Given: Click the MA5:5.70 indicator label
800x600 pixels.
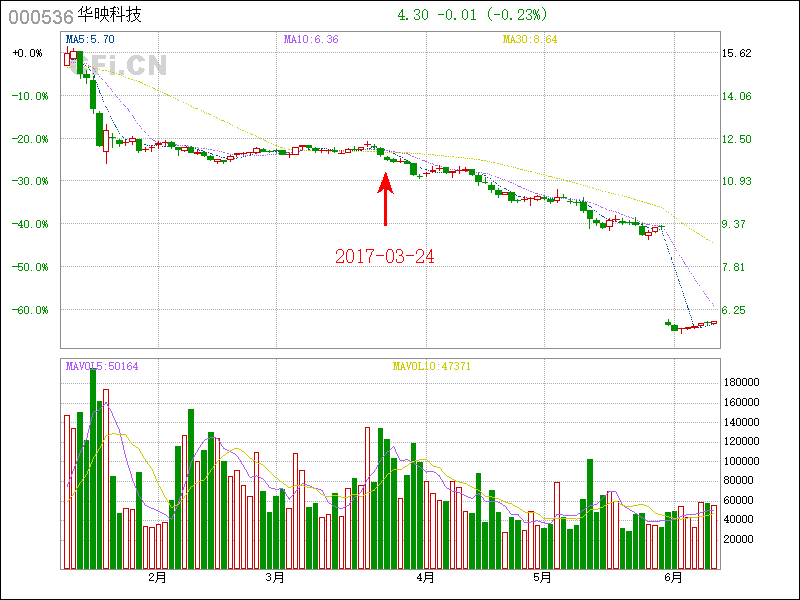Looking at the screenshot, I should [x=90, y=40].
